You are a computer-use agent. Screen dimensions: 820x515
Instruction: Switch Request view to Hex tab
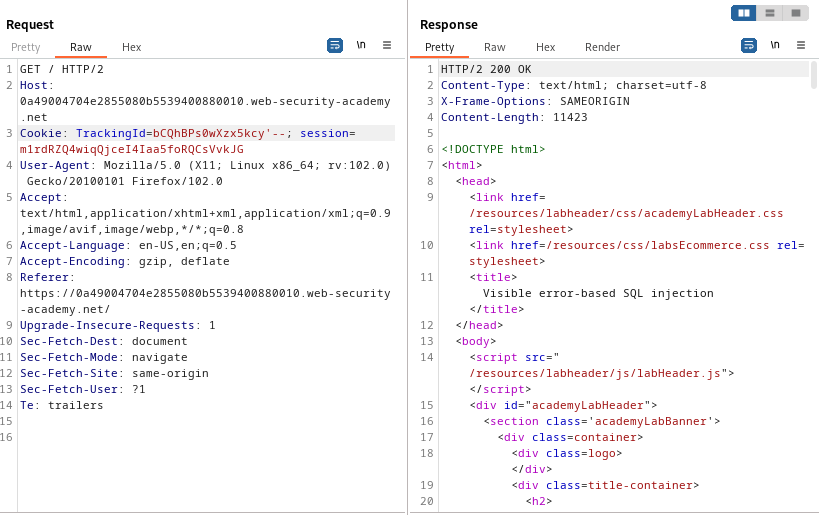point(132,47)
